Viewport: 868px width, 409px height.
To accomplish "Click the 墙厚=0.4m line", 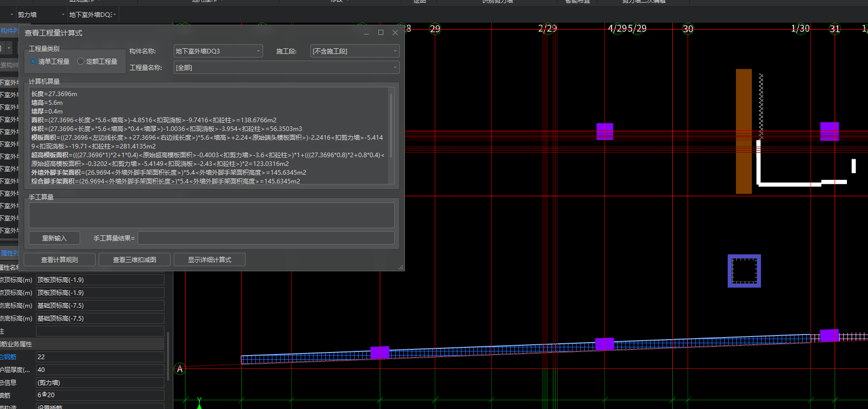I will click(x=47, y=111).
